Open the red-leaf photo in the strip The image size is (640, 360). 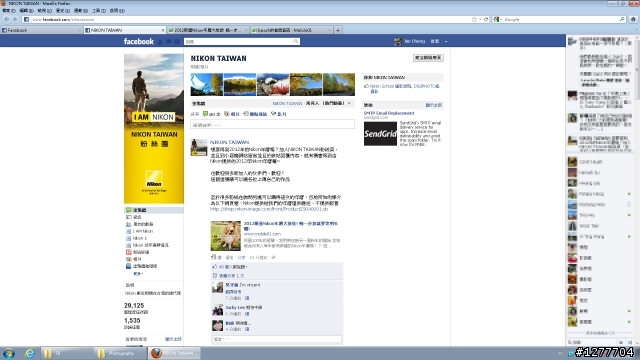pos(273,84)
